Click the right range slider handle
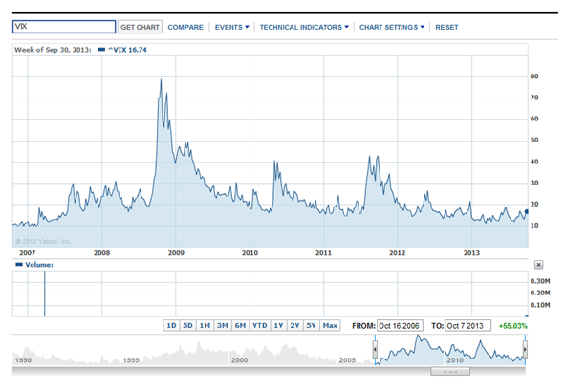Screen dimensions: 565x392 pos(525,350)
